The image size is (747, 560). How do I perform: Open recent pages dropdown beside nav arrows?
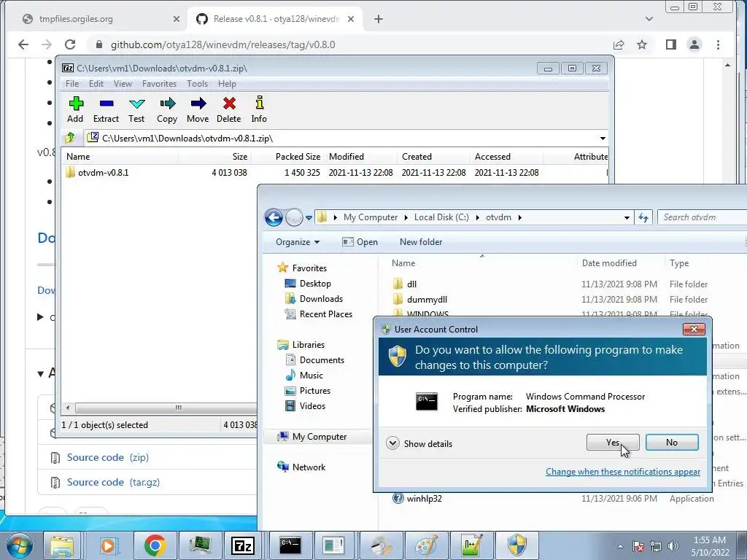[309, 217]
